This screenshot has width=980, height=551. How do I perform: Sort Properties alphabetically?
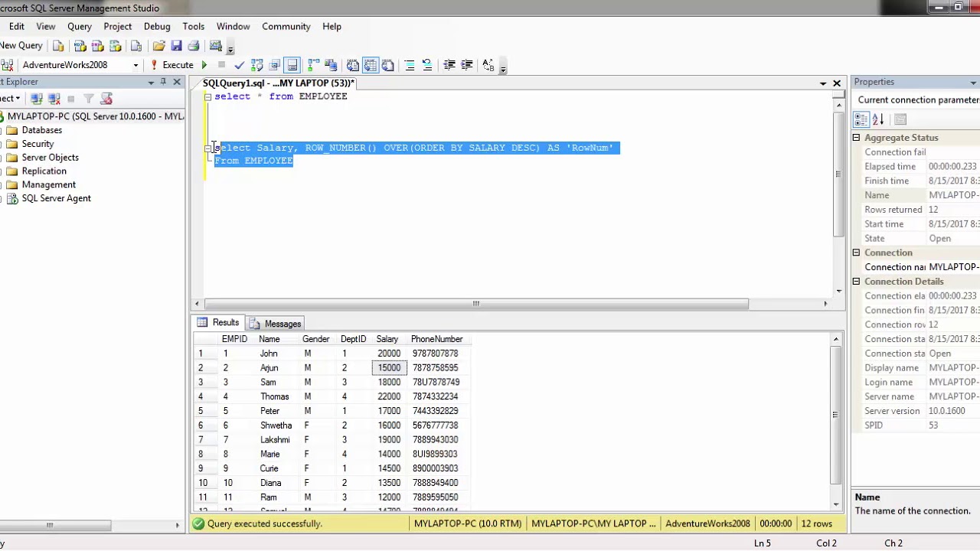tap(879, 119)
